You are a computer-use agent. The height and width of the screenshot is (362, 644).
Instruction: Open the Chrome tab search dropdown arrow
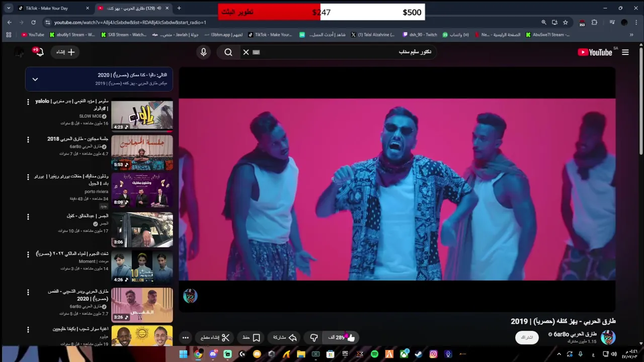8,8
